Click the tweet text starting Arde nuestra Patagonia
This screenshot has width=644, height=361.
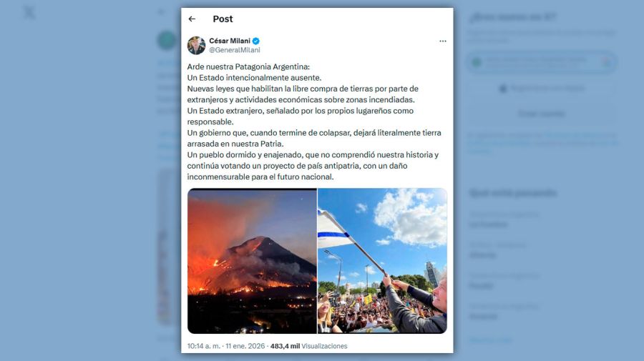point(314,122)
